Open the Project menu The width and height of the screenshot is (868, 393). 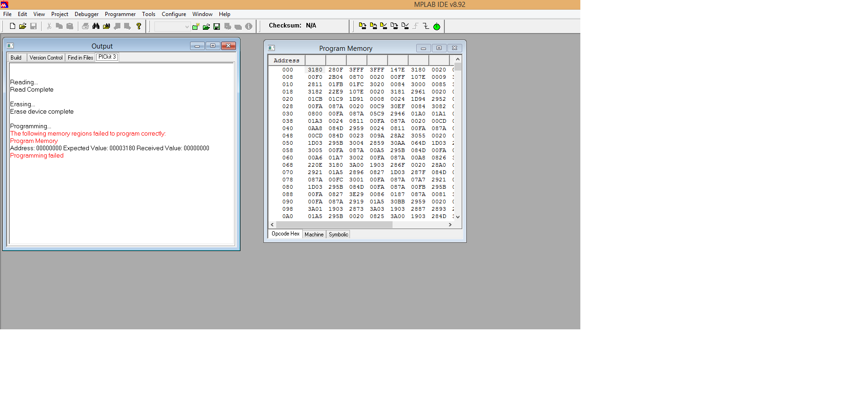60,14
